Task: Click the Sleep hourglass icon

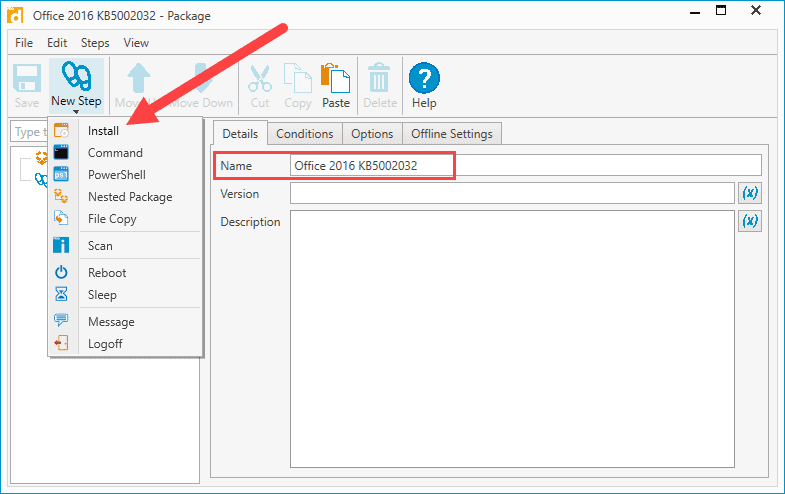Action: click(61, 294)
